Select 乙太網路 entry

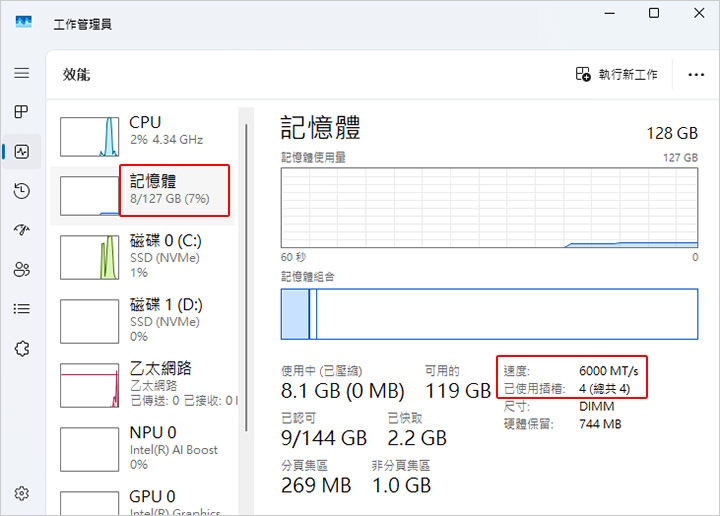[142, 385]
